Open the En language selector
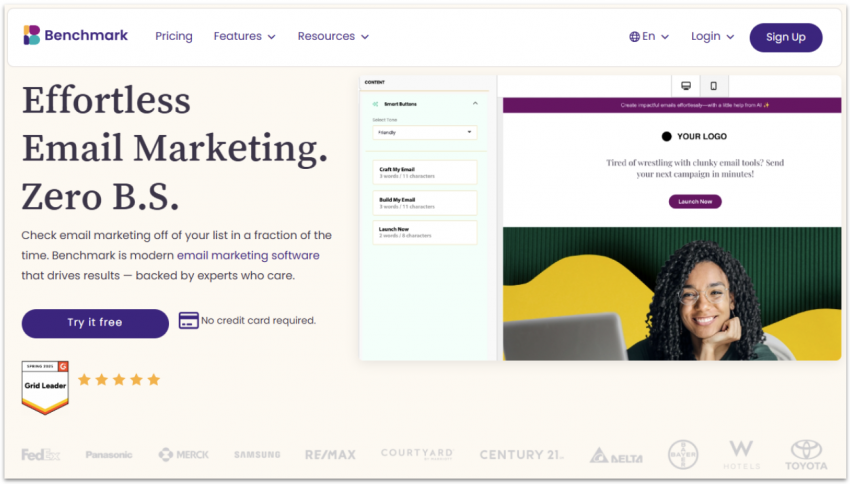The width and height of the screenshot is (850, 484). pos(649,36)
